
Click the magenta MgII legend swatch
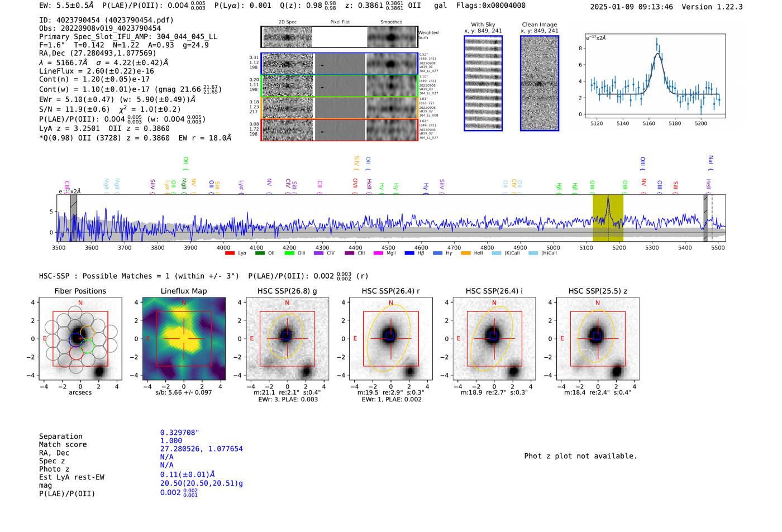pos(379,253)
